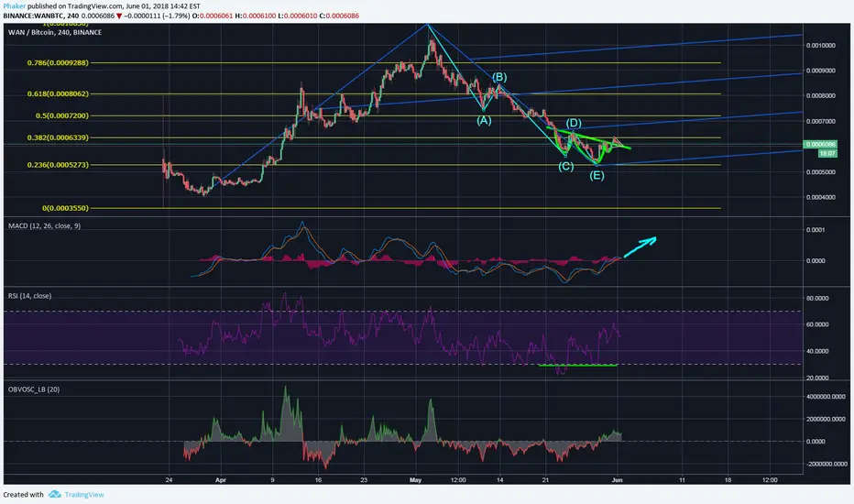Click the 20.0000 RSI axis label
This screenshot has width=854, height=504.
(x=817, y=378)
